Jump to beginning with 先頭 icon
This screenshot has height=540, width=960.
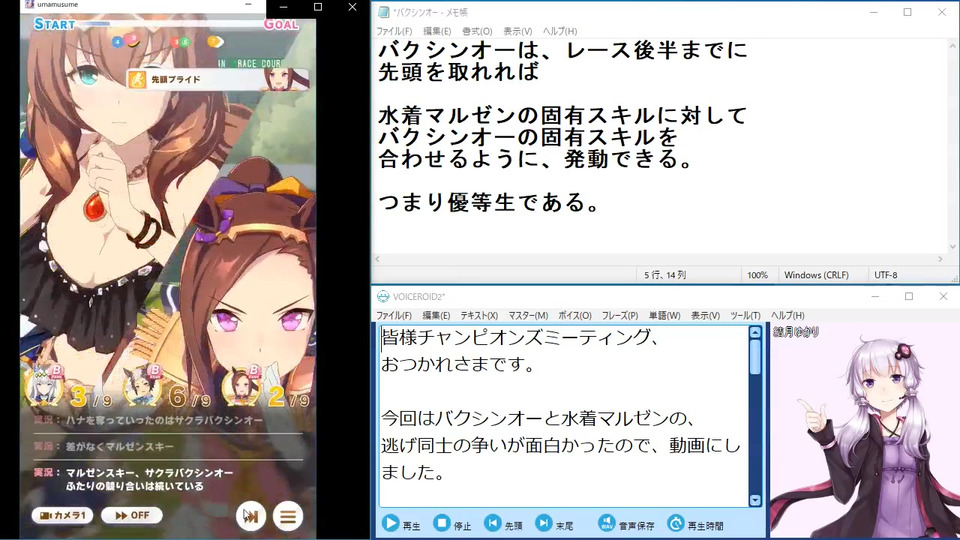coord(492,523)
